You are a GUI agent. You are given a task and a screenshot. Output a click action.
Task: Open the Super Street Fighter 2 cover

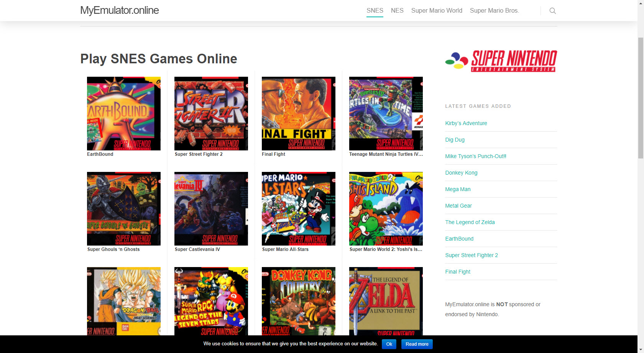[211, 114]
